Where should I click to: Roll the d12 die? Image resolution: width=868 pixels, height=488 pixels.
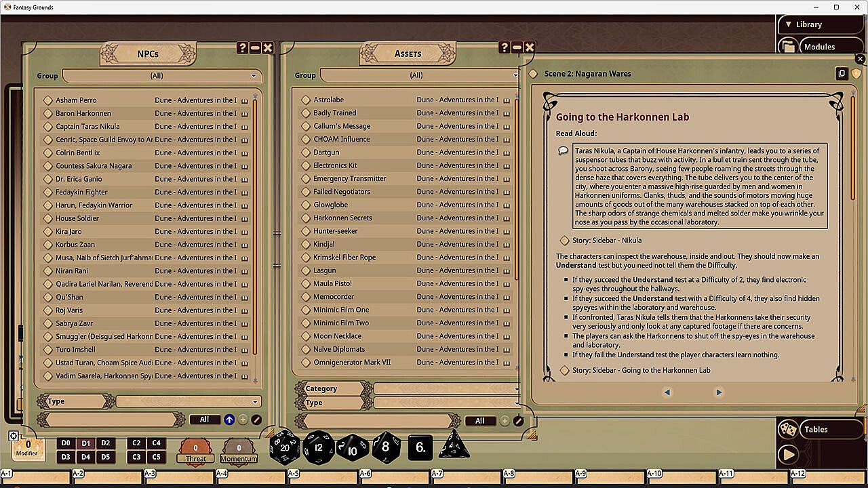coord(319,447)
